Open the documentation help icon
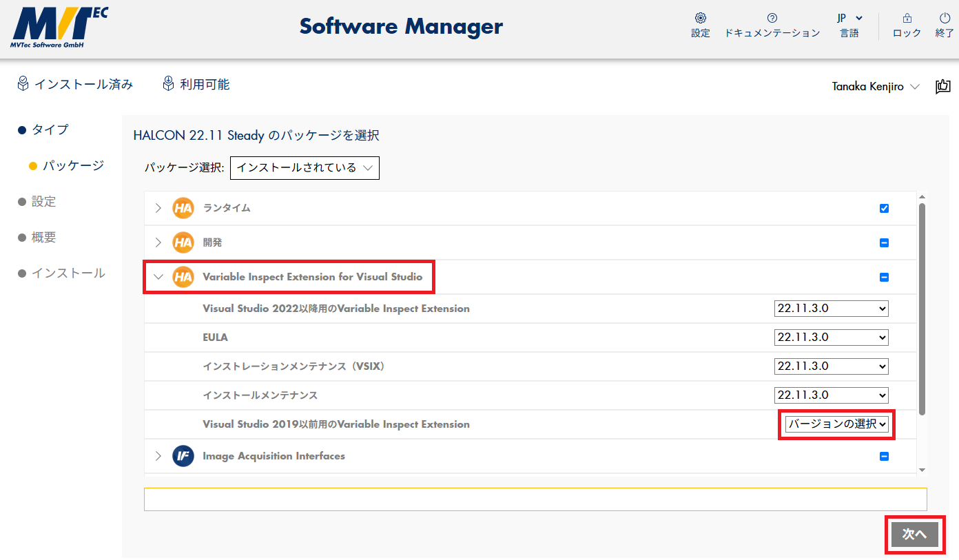Image resolution: width=959 pixels, height=560 pixels. pyautogui.click(x=772, y=19)
